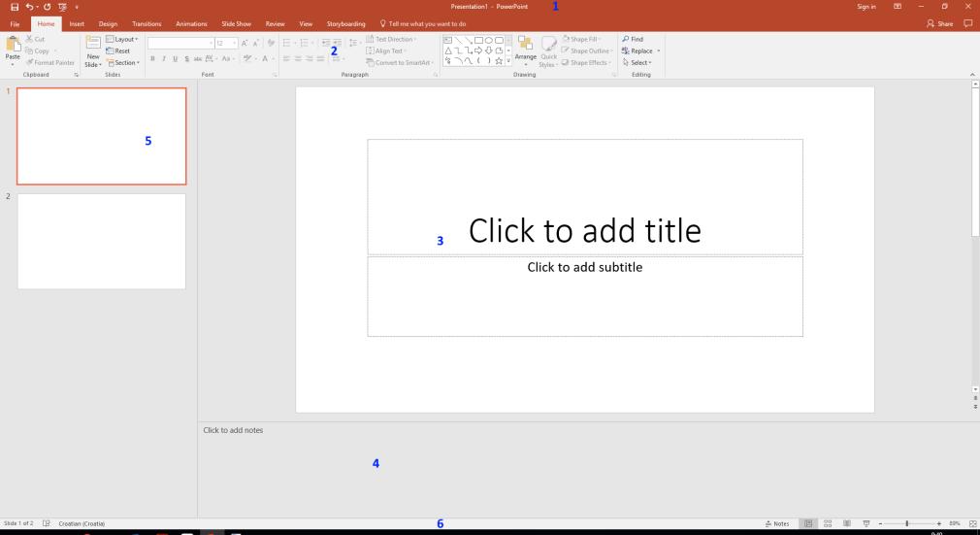Open the Layout dropdown
Image resolution: width=980 pixels, height=535 pixels.
[x=122, y=39]
